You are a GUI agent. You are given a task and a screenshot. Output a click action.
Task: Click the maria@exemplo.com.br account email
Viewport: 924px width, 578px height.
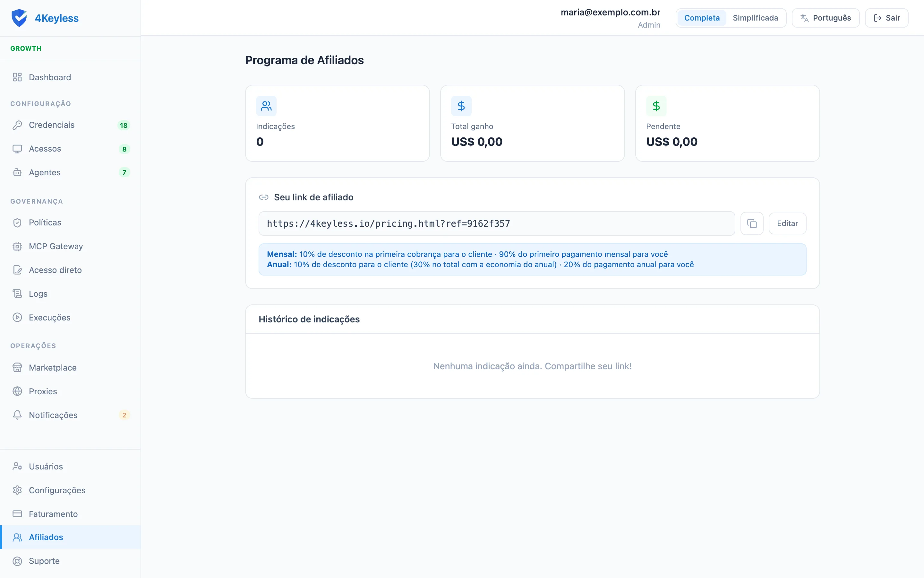tap(611, 12)
